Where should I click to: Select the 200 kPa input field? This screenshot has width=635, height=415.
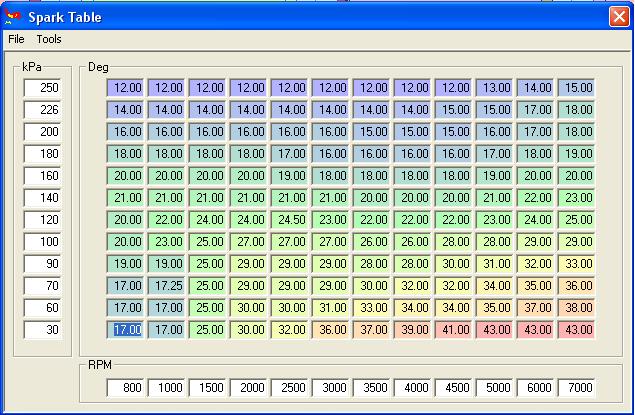click(42, 132)
